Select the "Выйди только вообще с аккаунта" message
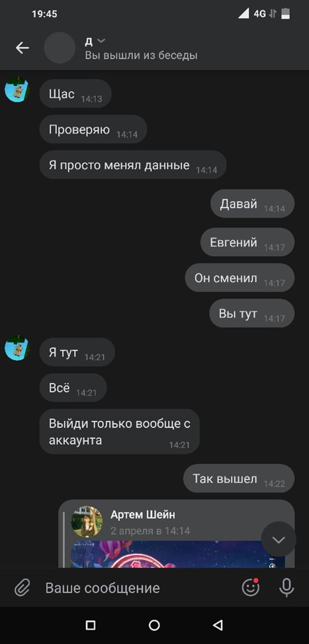 coord(119,431)
